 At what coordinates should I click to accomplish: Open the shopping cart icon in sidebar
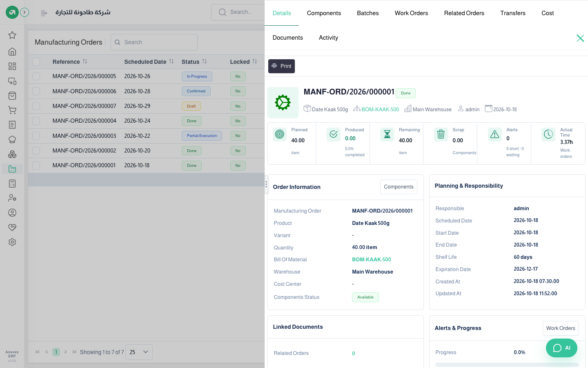click(12, 110)
